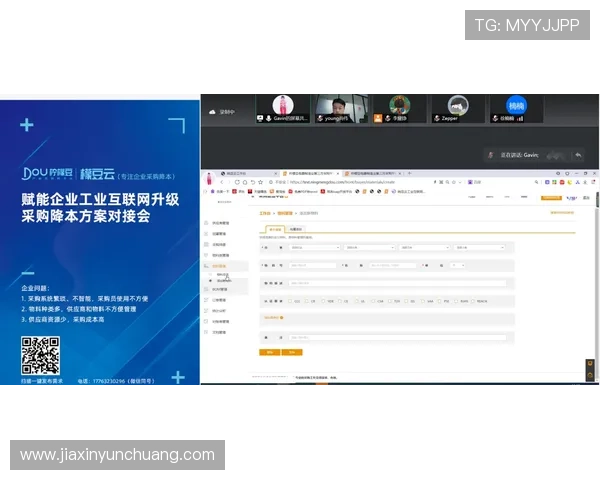Click the orange host badge icon on third participant

[x=378, y=118]
